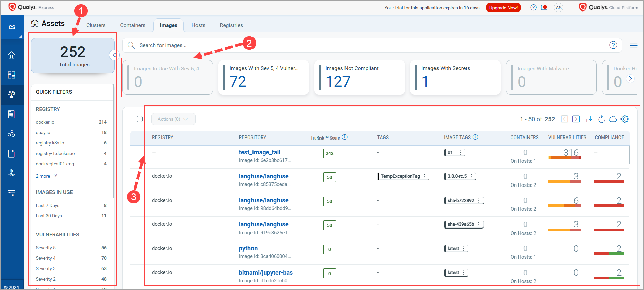Click the download icon above the table

(590, 119)
